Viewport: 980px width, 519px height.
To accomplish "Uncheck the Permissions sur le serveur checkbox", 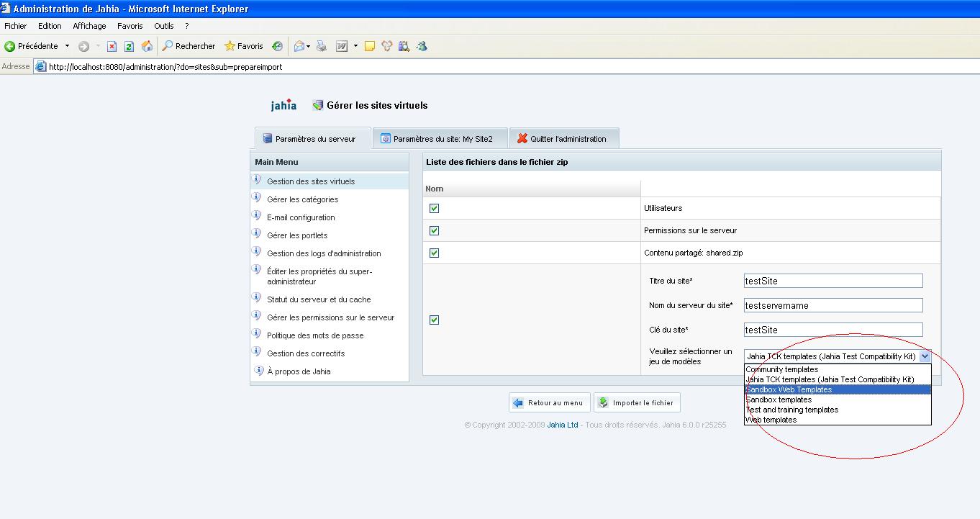I will pyautogui.click(x=434, y=231).
